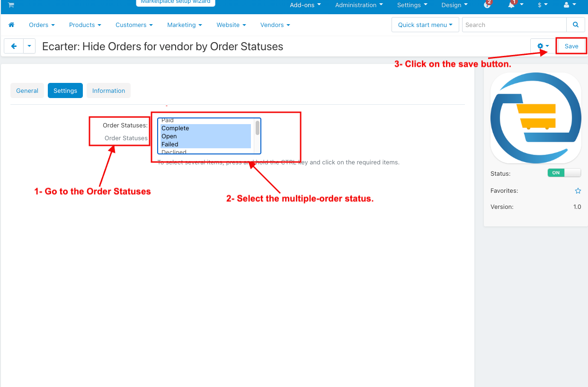588x387 pixels.
Task: Add add-on to favorites via star
Action: tap(578, 191)
